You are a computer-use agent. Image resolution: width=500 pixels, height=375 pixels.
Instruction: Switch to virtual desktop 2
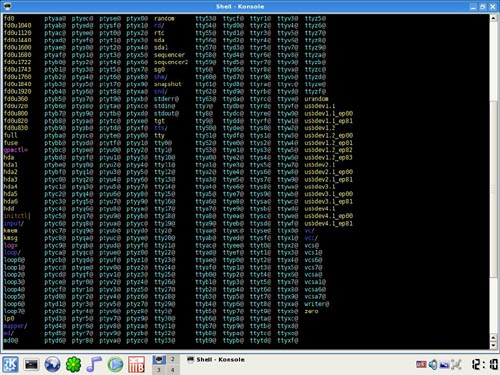click(x=173, y=359)
